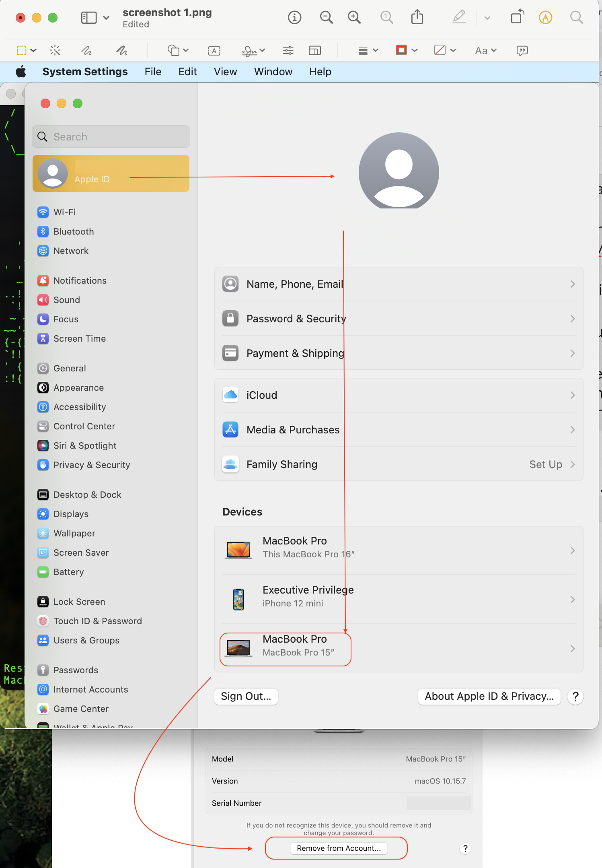Add an image description speech bubble
The image size is (602, 868).
522,50
